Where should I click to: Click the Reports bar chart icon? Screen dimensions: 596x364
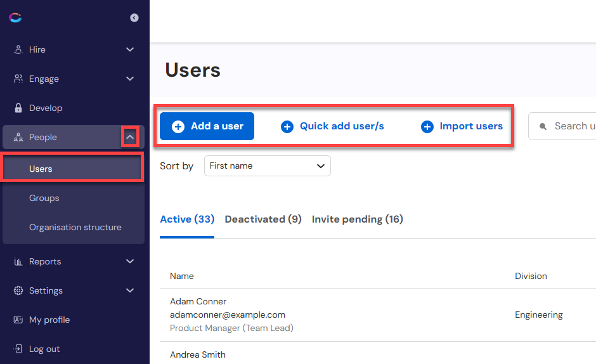pos(18,262)
